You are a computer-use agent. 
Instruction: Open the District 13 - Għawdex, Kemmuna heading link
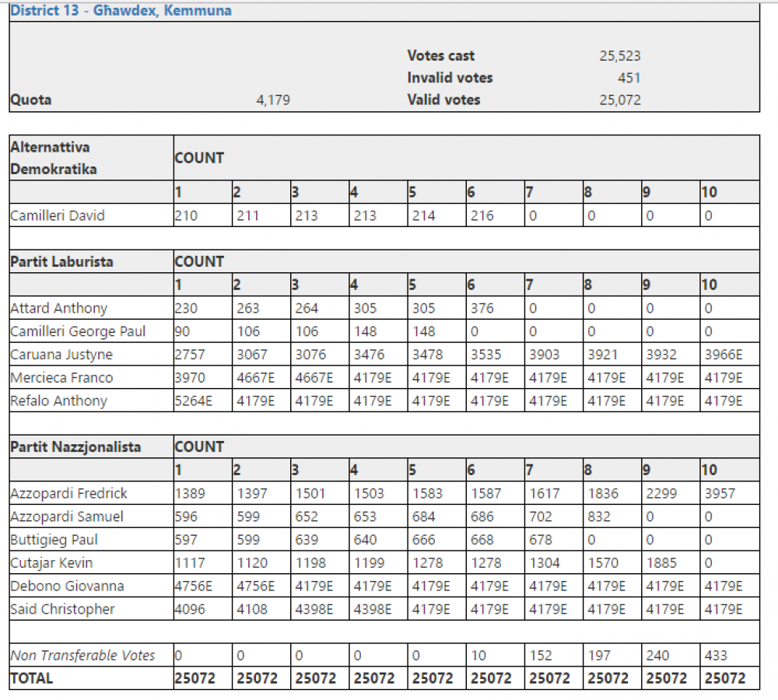(121, 10)
